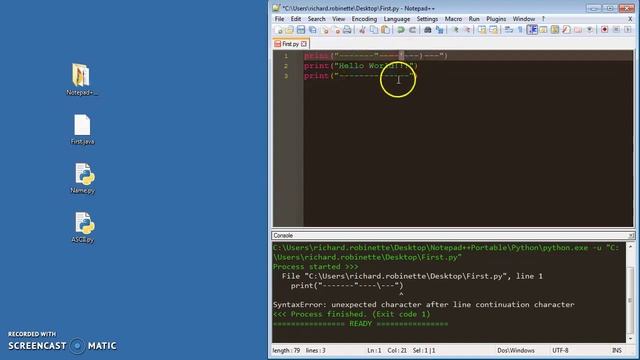
Task: Open the Function List toolbar icon
Action: click(567, 30)
